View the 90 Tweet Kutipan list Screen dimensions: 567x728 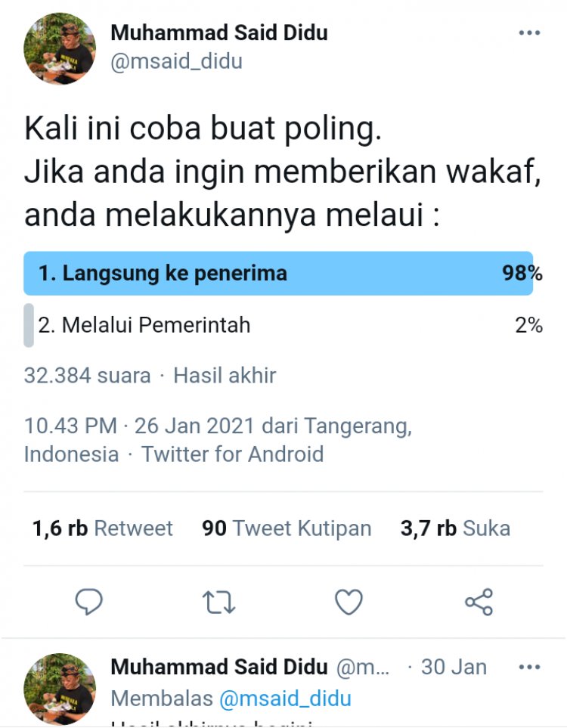pyautogui.click(x=287, y=528)
